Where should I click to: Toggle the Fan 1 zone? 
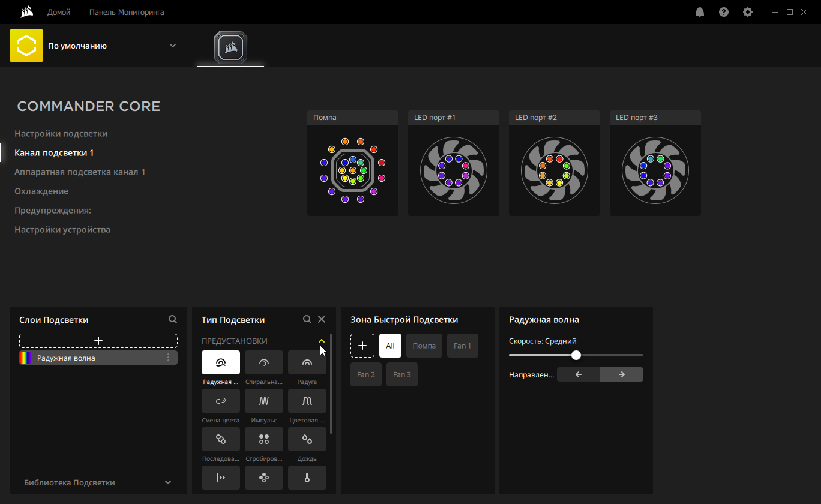click(x=463, y=346)
